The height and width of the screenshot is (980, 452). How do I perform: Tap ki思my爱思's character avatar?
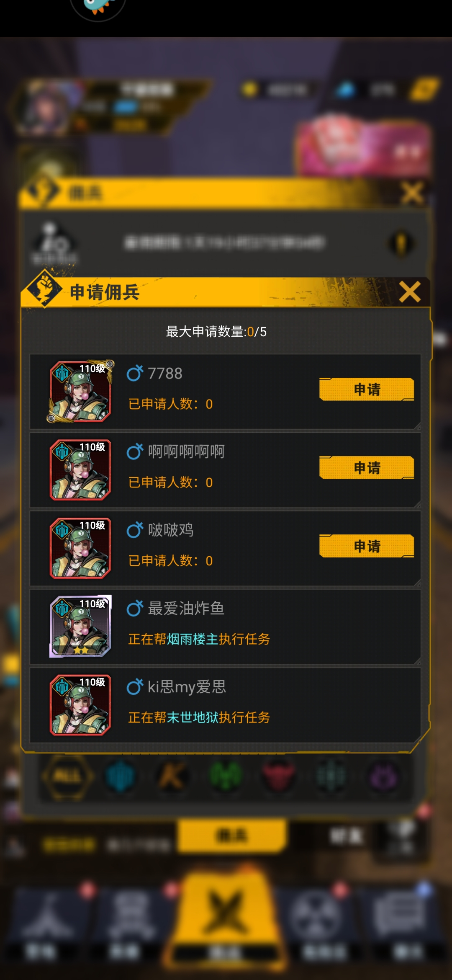click(x=80, y=705)
